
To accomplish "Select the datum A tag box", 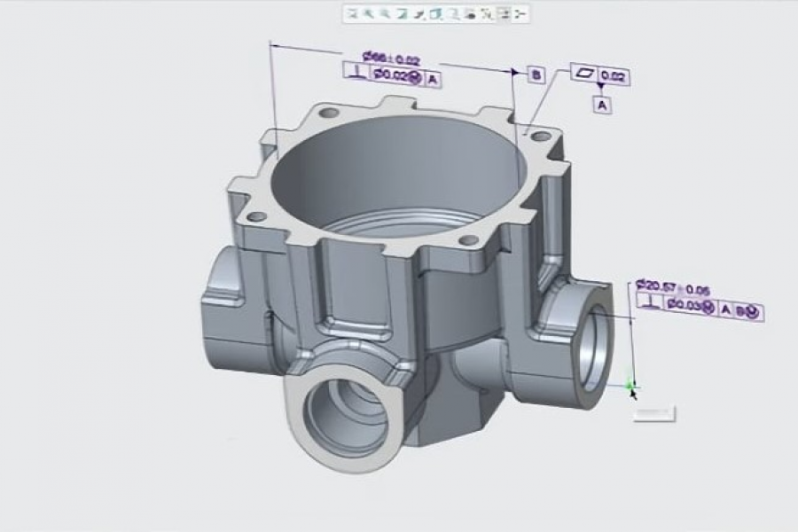I will point(603,106).
